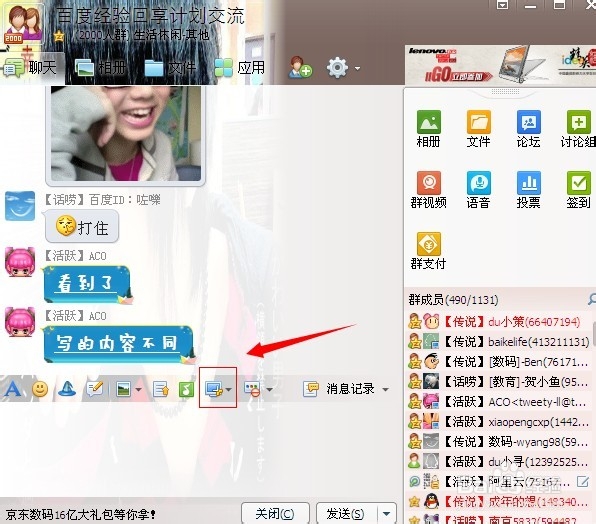Start 群视频 group video
This screenshot has height=524, width=596.
coord(428,189)
